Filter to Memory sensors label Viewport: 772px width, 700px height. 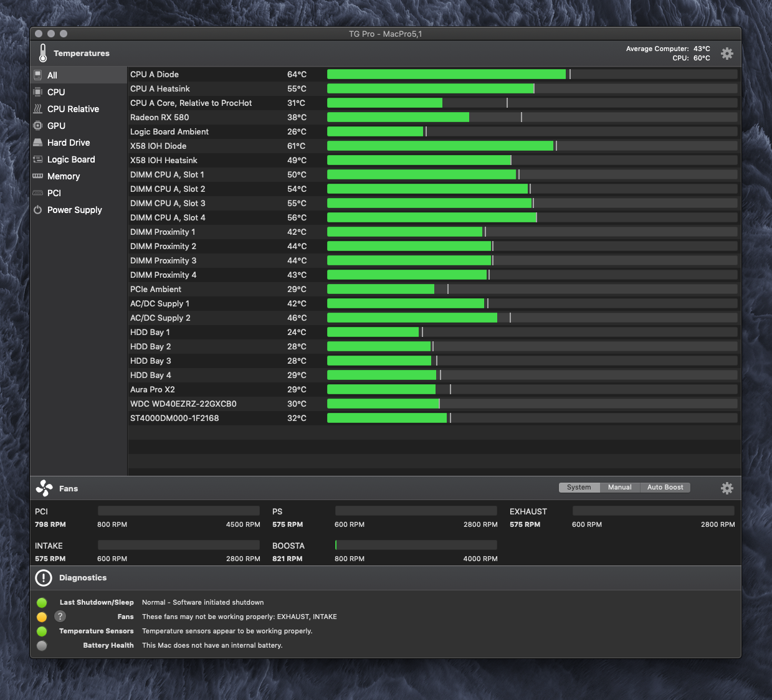coord(64,176)
